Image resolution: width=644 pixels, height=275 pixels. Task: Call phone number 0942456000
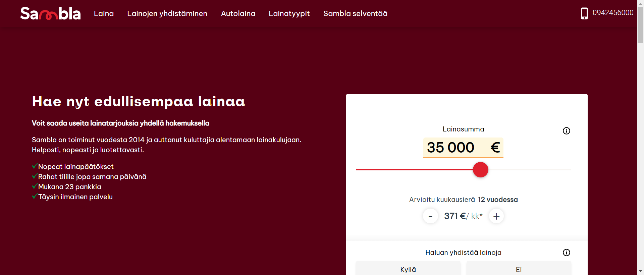tap(613, 13)
